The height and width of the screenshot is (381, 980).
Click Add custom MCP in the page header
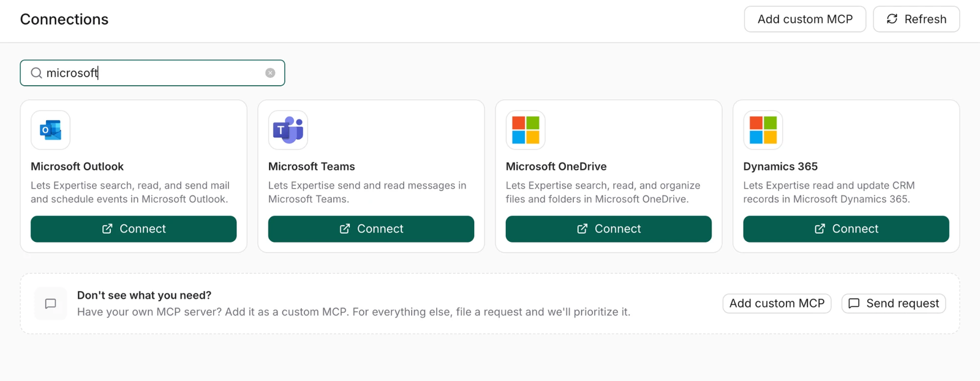tap(805, 19)
